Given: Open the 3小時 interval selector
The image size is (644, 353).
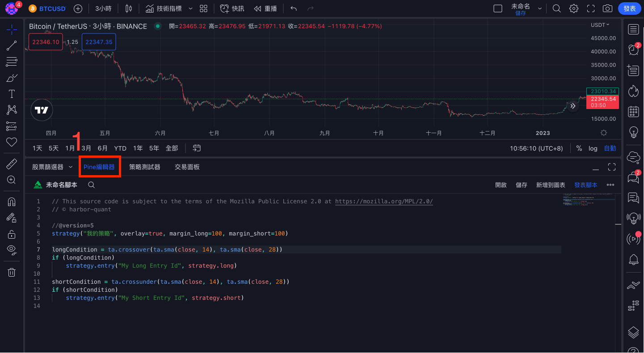Looking at the screenshot, I should point(103,8).
